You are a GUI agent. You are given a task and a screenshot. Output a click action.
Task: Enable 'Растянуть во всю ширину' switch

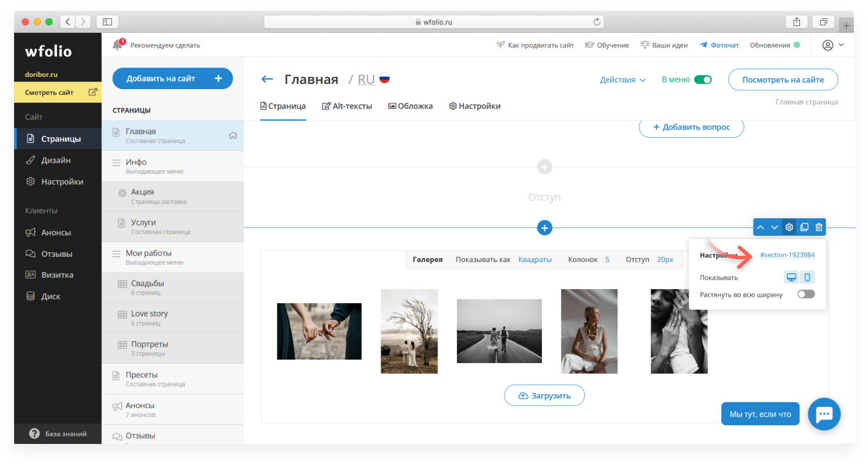pyautogui.click(x=806, y=294)
